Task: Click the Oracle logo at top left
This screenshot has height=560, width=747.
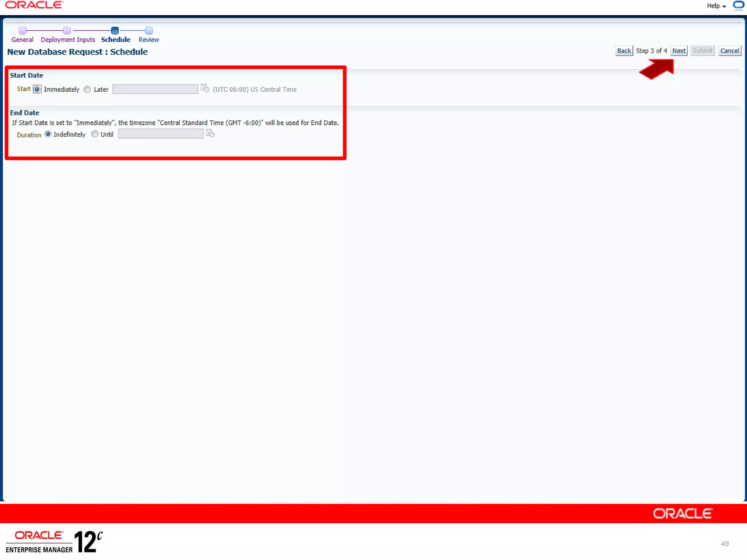Action: click(x=34, y=5)
